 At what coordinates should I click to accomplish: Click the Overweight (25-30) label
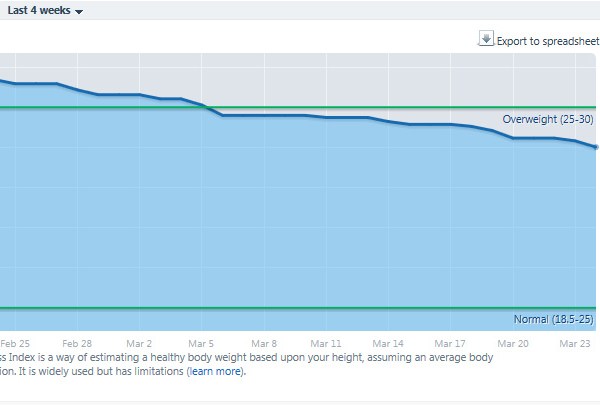[548, 119]
